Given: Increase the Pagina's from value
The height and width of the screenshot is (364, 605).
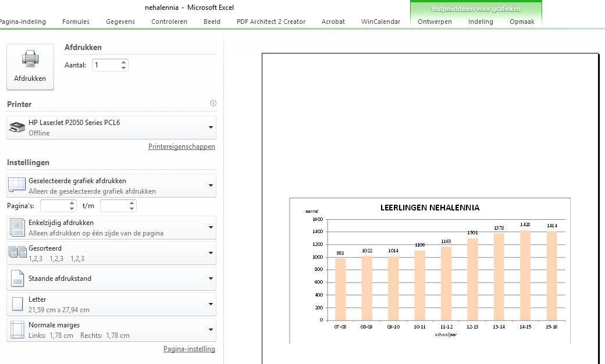Looking at the screenshot, I should click(72, 203).
